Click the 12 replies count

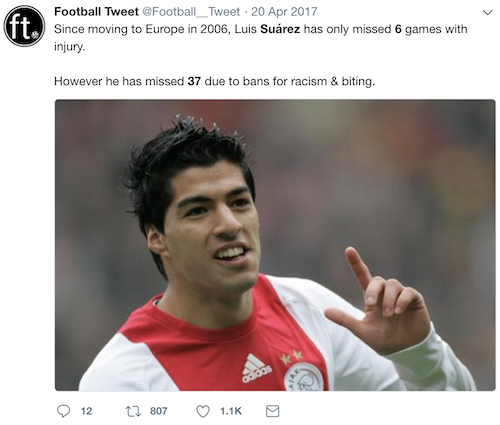pos(86,411)
